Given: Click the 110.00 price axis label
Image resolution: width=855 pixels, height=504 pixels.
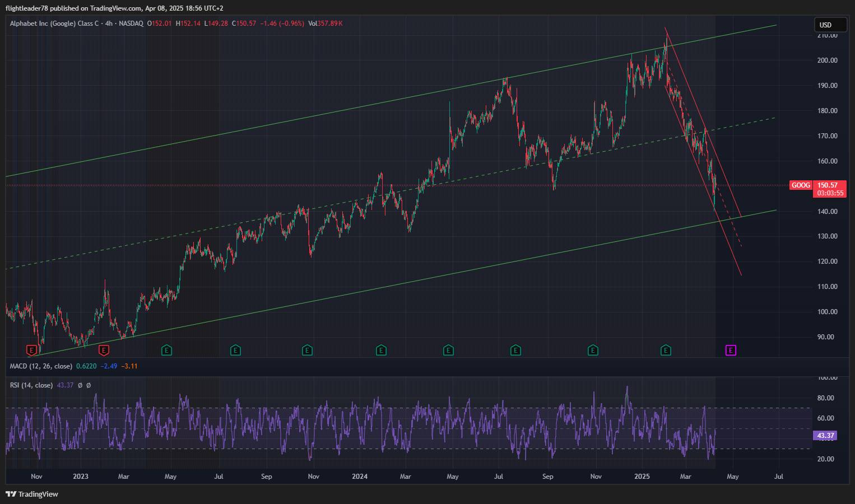Looking at the screenshot, I should click(x=828, y=287).
